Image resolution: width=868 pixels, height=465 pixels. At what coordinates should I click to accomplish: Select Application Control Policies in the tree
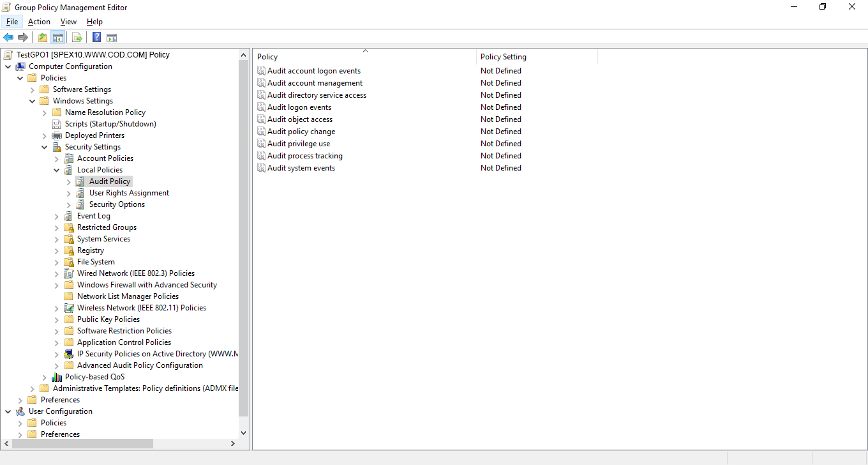pos(124,342)
